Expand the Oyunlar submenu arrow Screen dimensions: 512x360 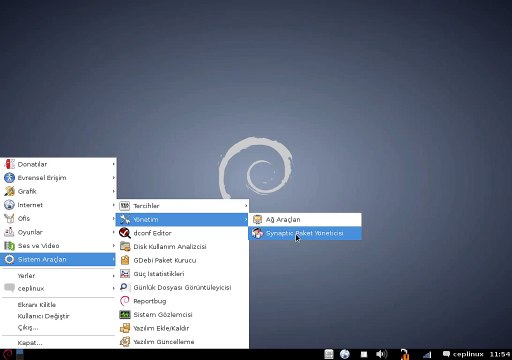tap(114, 232)
